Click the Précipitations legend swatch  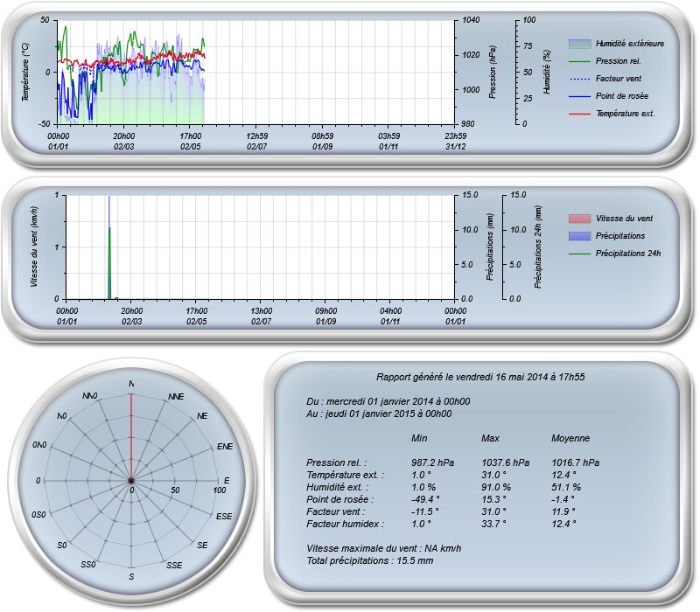pyautogui.click(x=579, y=236)
